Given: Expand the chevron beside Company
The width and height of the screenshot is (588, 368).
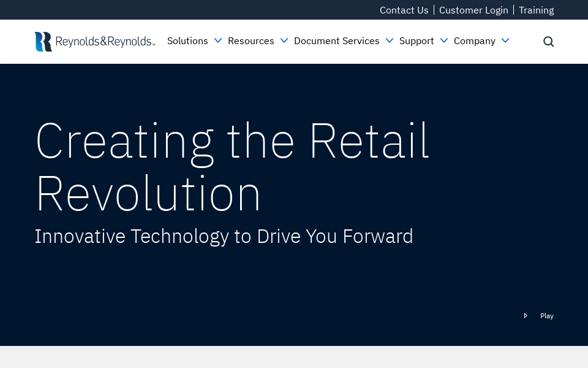Looking at the screenshot, I should pos(505,40).
